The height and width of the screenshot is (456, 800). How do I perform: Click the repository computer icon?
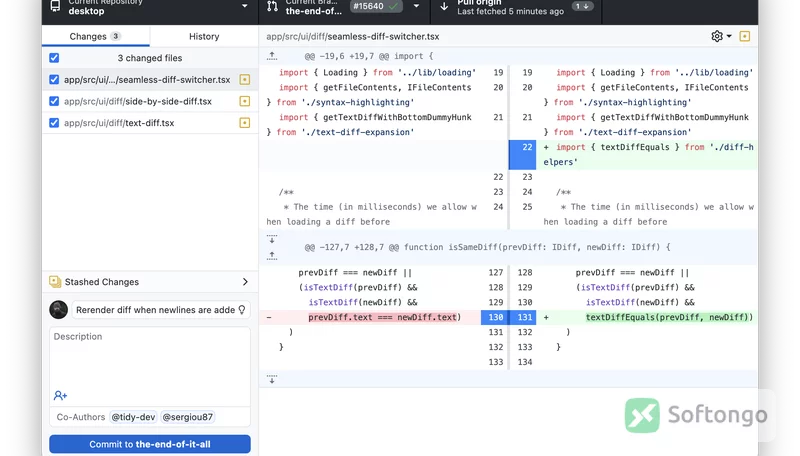[55, 6]
